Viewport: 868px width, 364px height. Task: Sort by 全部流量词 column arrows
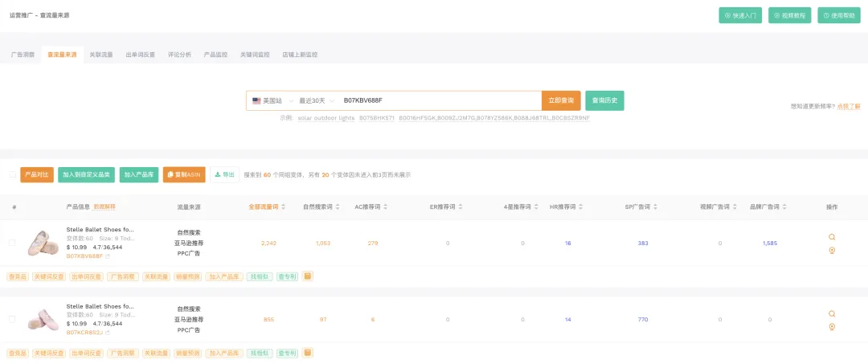pyautogui.click(x=284, y=207)
